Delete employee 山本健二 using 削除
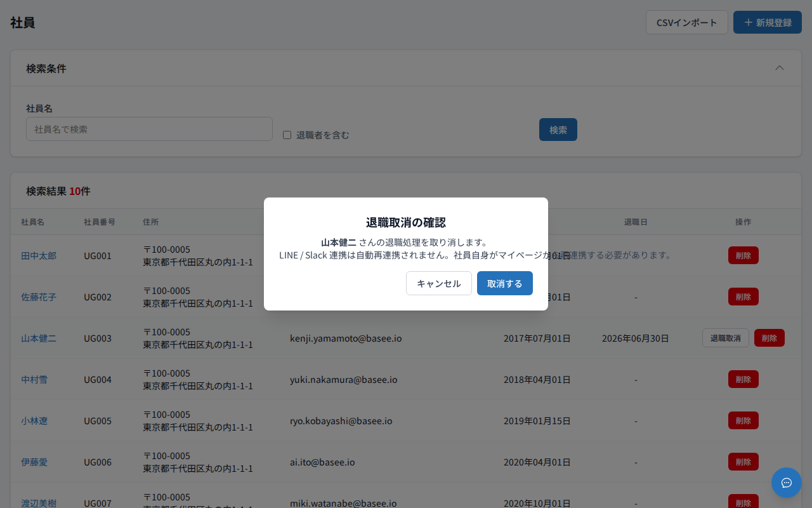This screenshot has width=812, height=508. [769, 338]
